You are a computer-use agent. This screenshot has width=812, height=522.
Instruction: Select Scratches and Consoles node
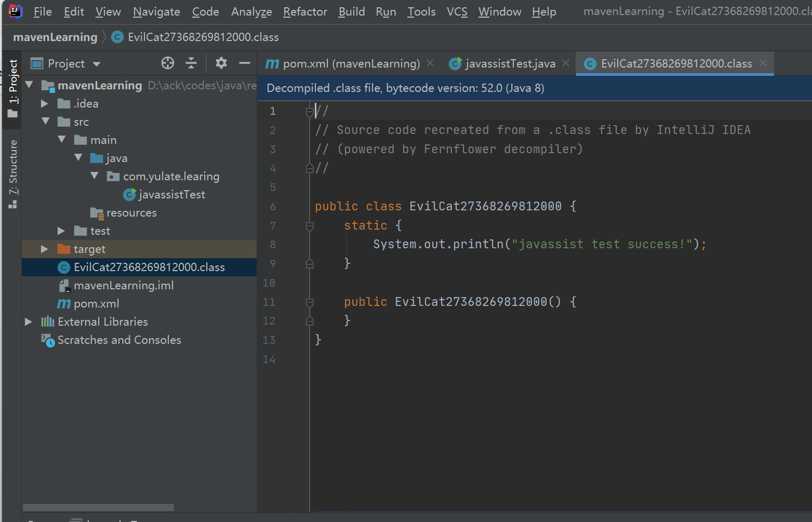point(119,340)
